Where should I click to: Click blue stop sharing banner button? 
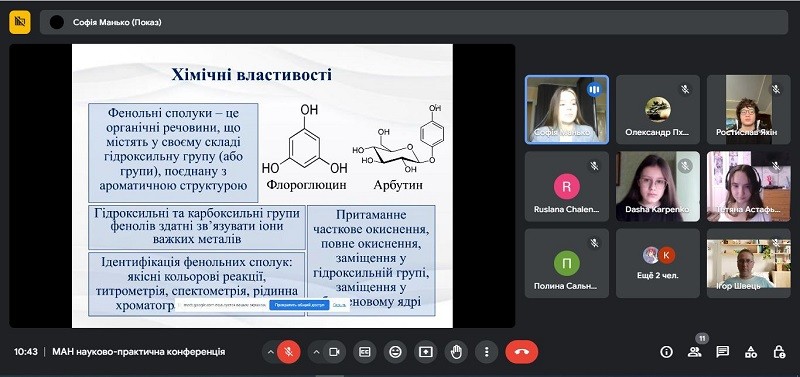point(299,305)
